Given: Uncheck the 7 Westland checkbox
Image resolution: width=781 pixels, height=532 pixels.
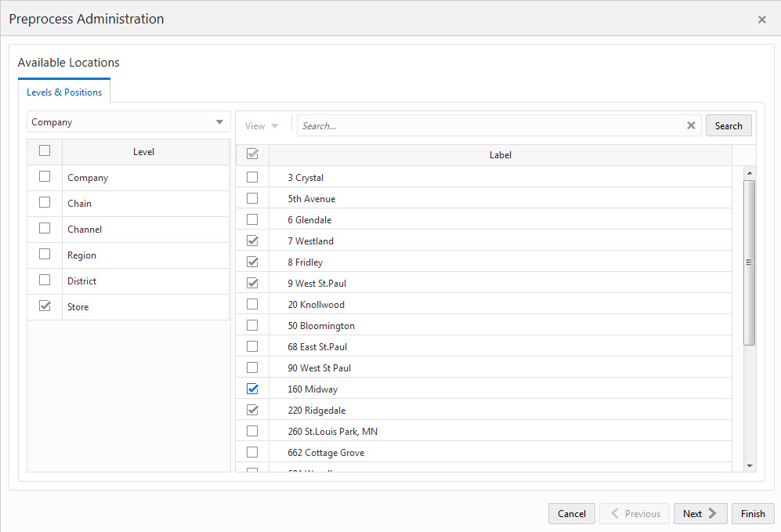Looking at the screenshot, I should point(252,241).
